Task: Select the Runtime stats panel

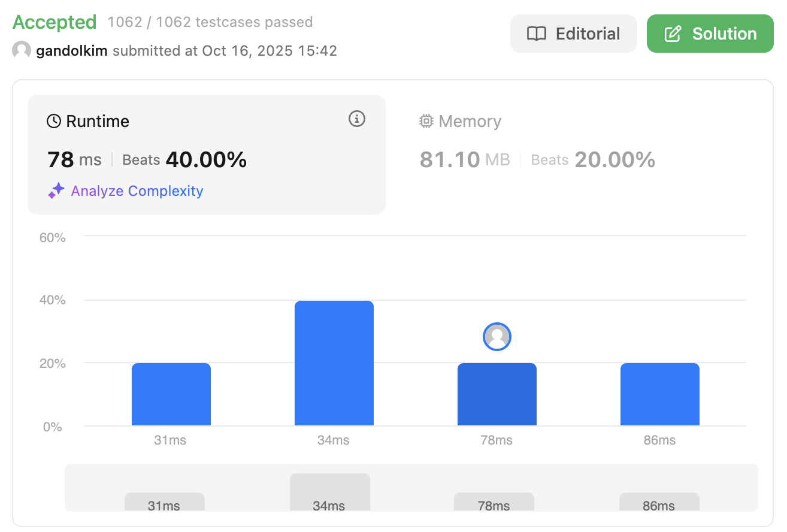Action: (x=207, y=154)
